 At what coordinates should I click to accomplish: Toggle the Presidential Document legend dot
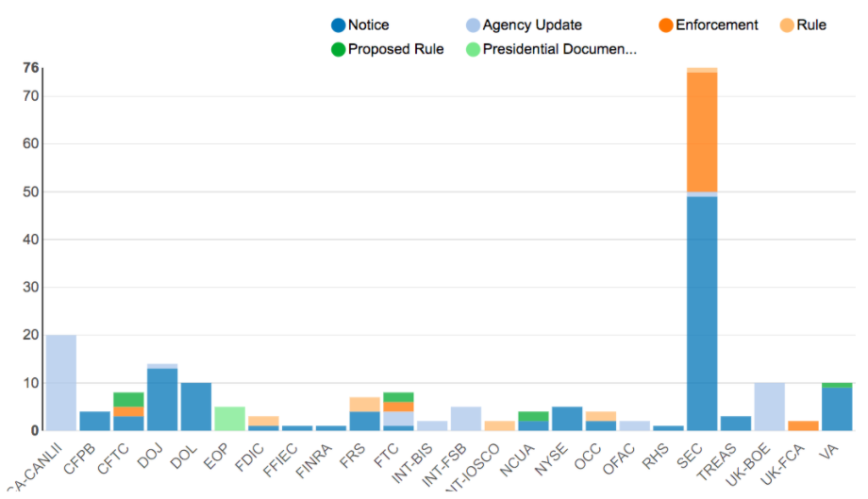pos(473,50)
